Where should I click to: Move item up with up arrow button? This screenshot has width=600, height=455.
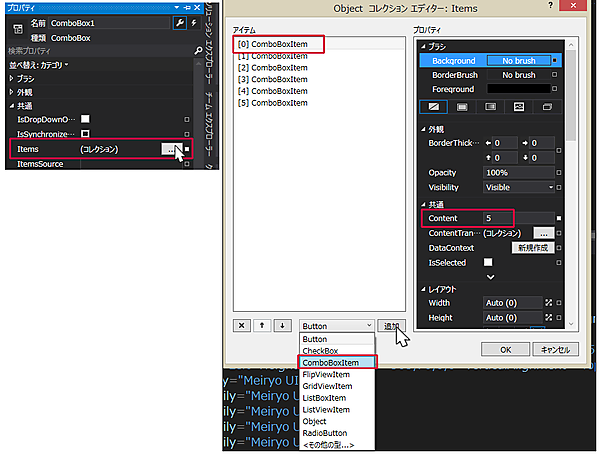(263, 325)
